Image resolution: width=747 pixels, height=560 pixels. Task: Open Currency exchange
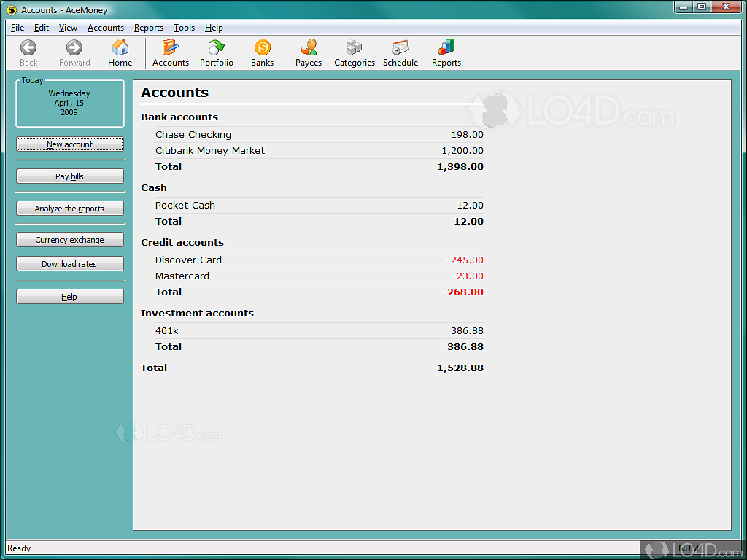coord(69,239)
